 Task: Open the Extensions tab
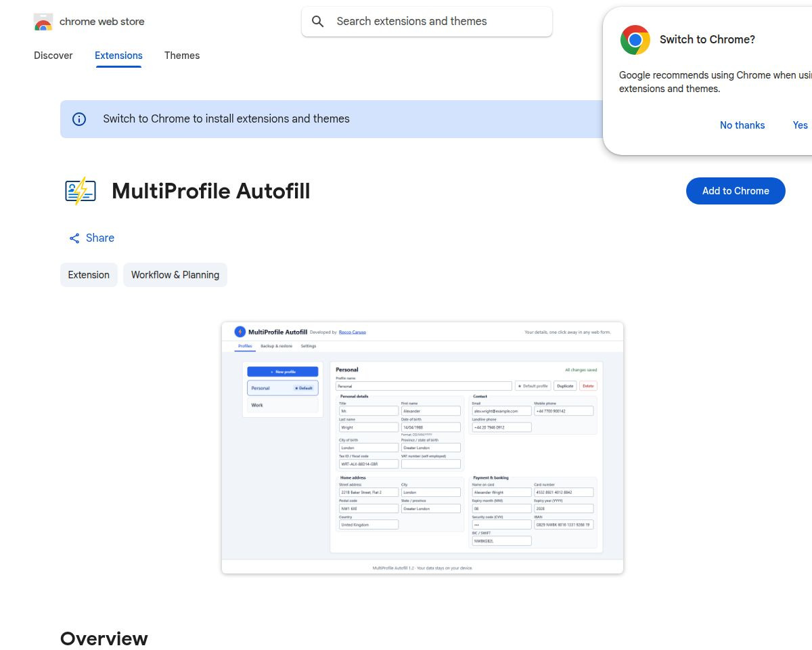[118, 56]
